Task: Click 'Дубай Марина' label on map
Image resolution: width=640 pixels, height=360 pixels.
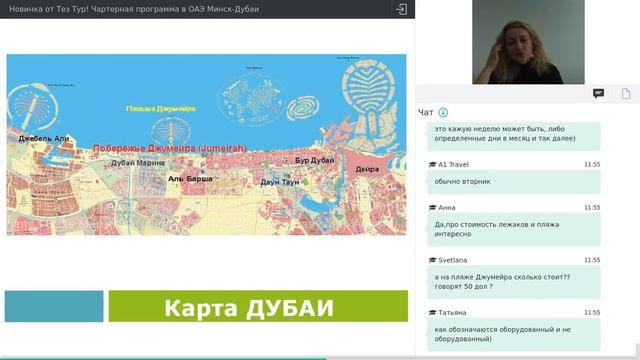Action: [138, 162]
